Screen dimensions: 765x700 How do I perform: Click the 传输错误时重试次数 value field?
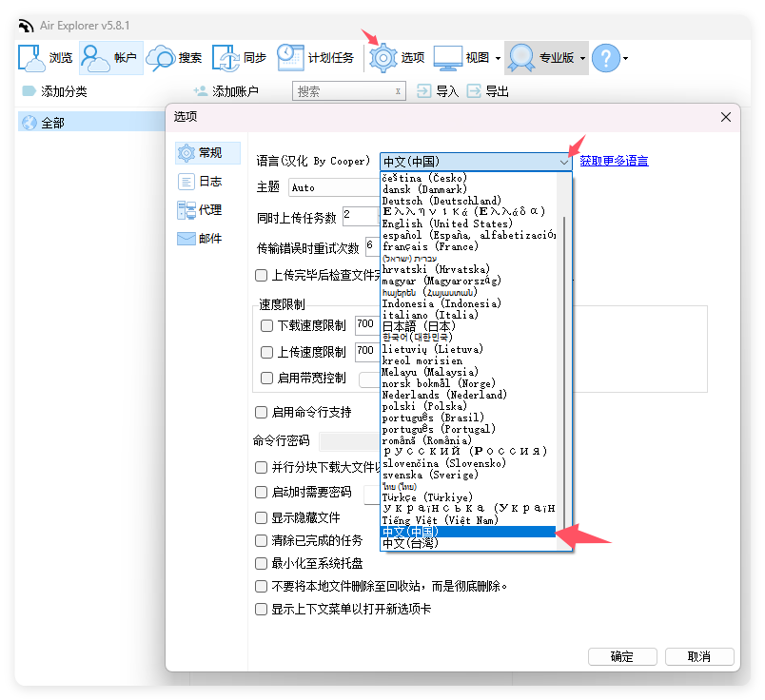coord(372,247)
